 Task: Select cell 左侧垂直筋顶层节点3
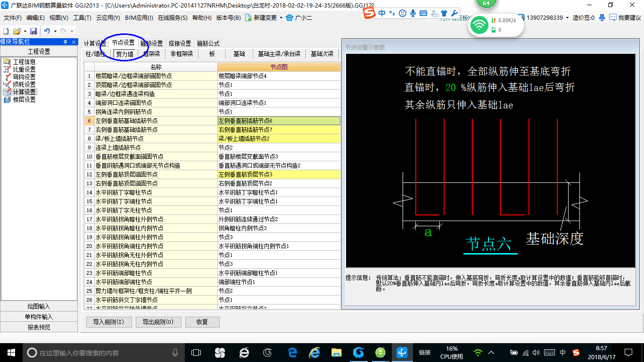pos(279,174)
